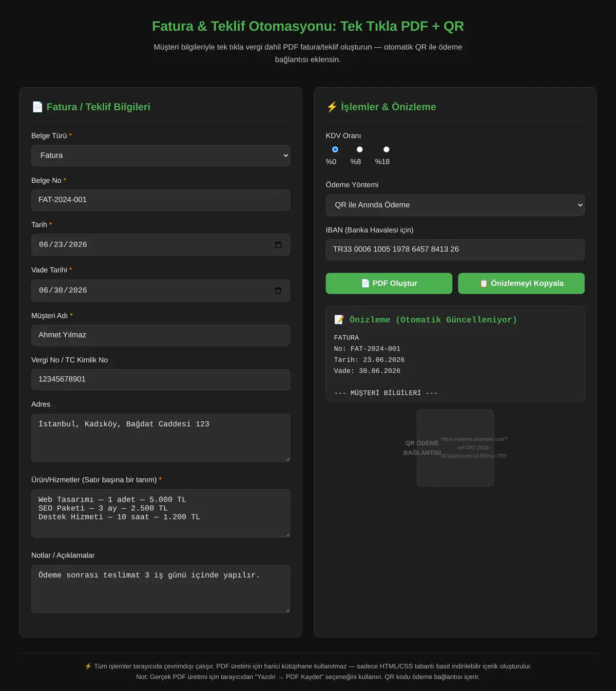This screenshot has height=691, width=616.
Task: Click the 'KDV Oranı' label
Action: [x=343, y=136]
